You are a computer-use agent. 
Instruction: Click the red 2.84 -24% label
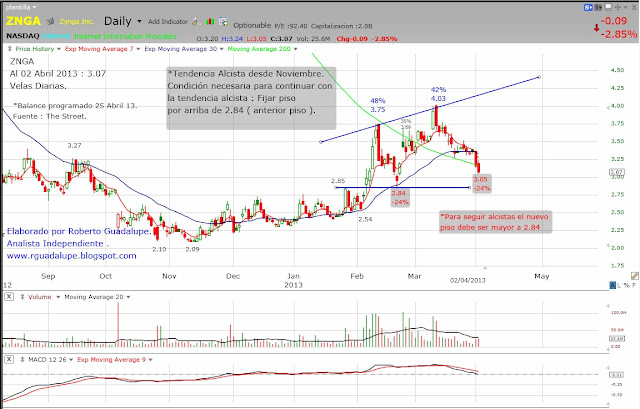coord(400,198)
